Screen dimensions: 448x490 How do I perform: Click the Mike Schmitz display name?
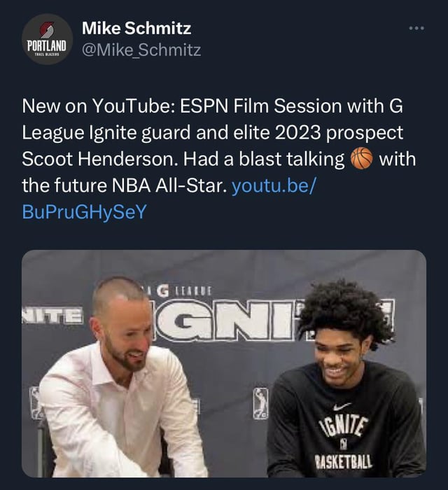click(136, 29)
